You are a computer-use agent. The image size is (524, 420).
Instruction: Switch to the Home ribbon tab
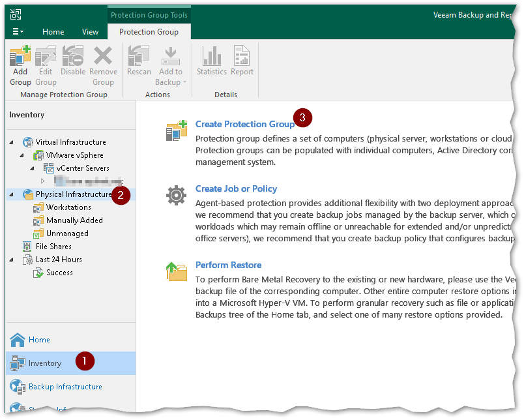point(53,32)
